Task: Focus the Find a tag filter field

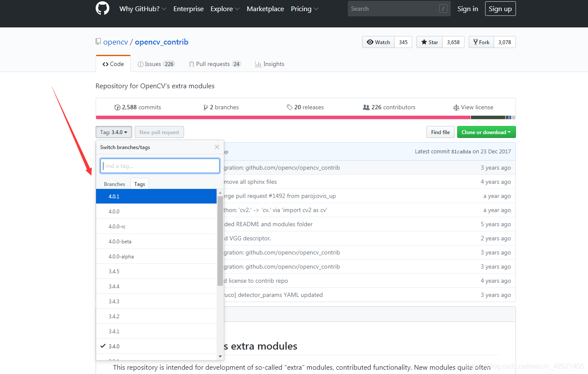Action: (160, 166)
